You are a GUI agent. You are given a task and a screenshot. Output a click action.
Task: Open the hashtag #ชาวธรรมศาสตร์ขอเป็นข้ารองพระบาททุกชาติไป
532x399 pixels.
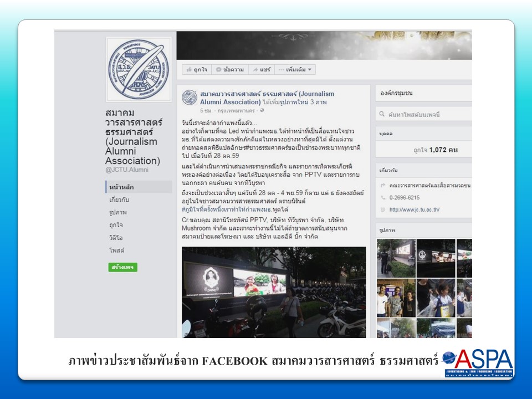point(303,147)
